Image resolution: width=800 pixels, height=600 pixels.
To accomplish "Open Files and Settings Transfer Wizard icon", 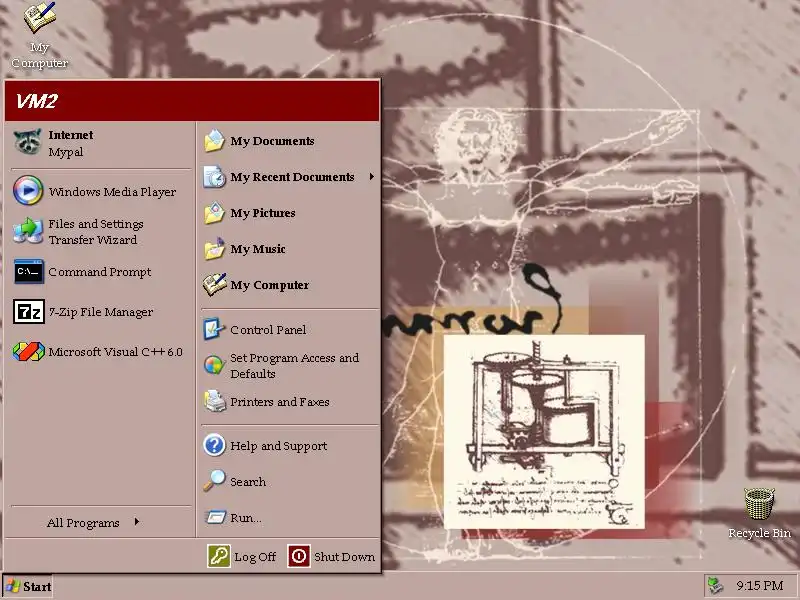I will (x=28, y=231).
